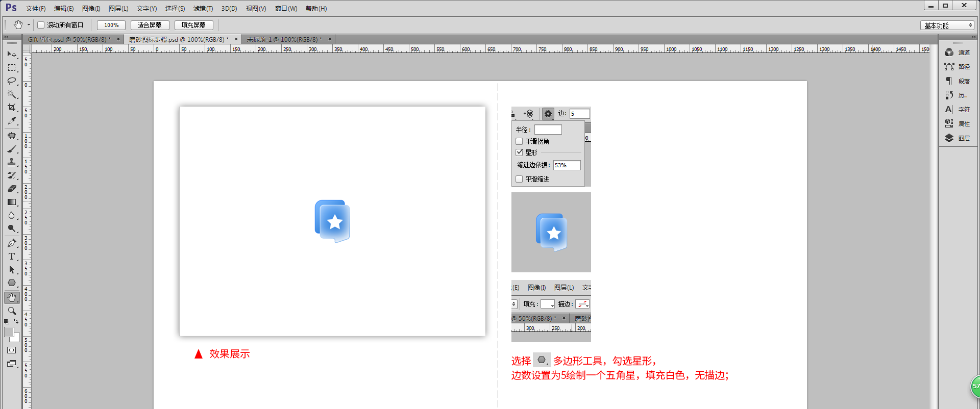Open the 通道 (Channels) panel

958,53
